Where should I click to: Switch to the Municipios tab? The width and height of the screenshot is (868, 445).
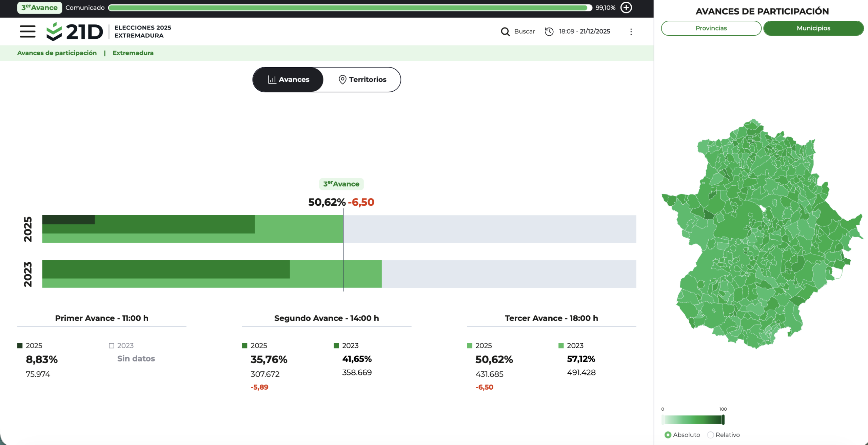pyautogui.click(x=813, y=28)
